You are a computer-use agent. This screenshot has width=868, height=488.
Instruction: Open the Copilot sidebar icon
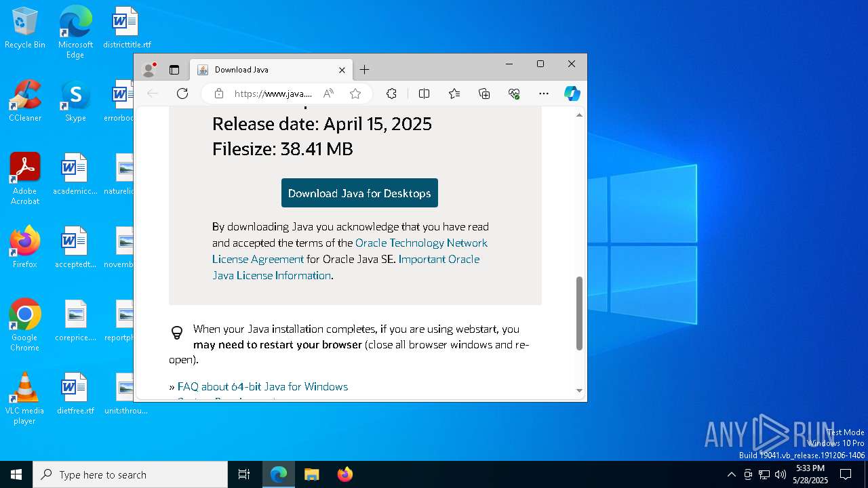(x=572, y=94)
